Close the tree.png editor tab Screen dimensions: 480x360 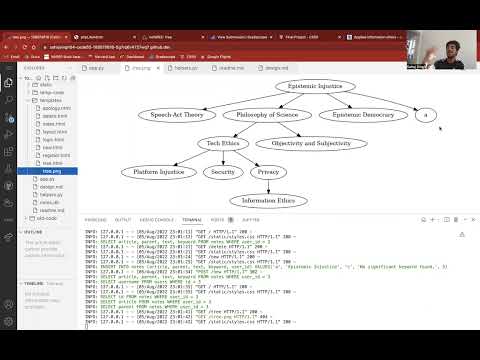tap(158, 68)
